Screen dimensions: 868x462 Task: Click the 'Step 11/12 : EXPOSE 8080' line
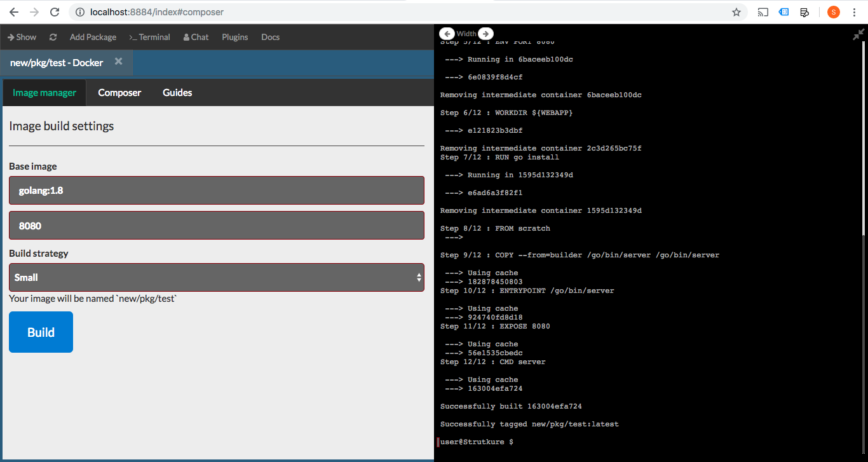(x=495, y=326)
